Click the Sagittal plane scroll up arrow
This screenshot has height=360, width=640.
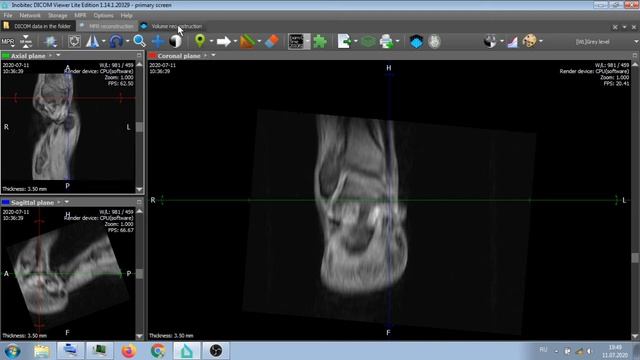click(139, 211)
